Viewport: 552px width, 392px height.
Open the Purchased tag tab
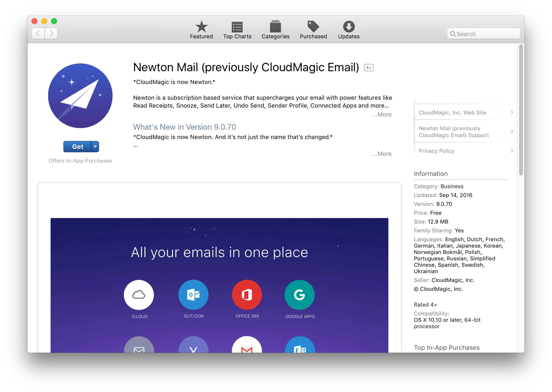point(313,30)
